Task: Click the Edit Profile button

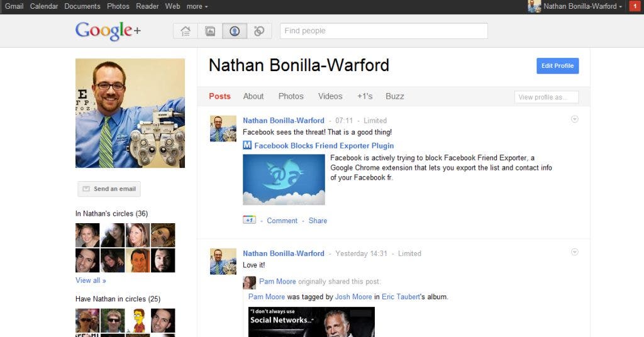Action: [557, 65]
